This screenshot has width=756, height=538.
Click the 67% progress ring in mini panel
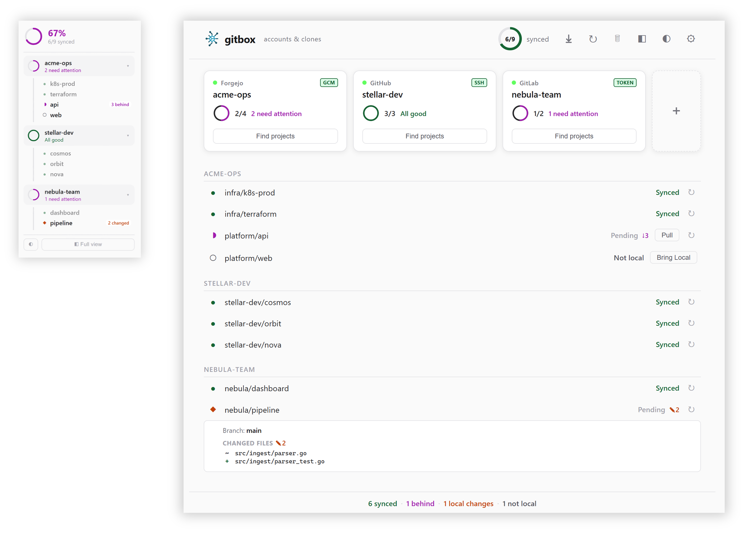point(33,36)
